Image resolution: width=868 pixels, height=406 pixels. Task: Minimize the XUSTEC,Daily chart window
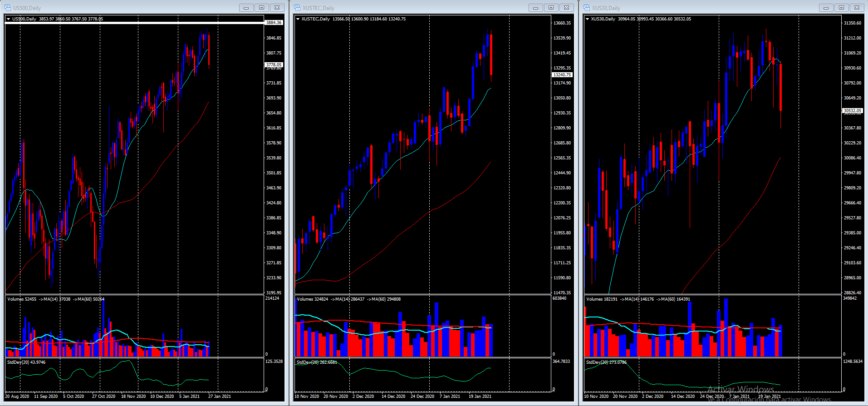[536, 8]
